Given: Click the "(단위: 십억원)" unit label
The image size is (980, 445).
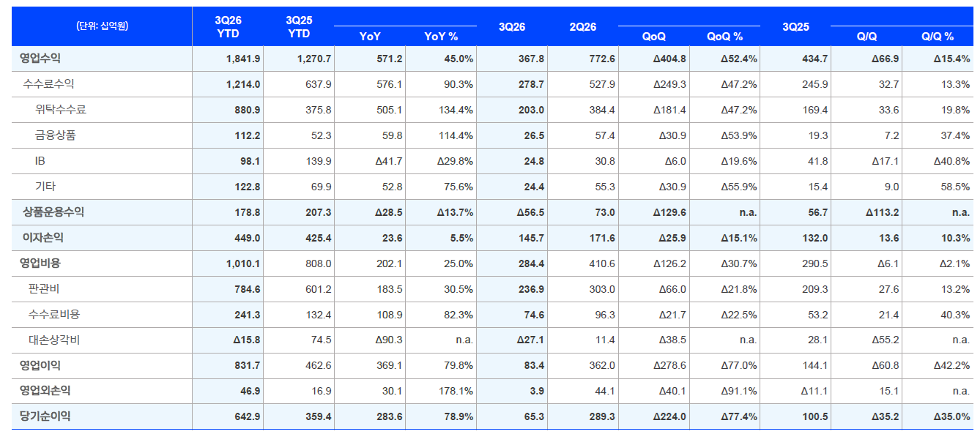Looking at the screenshot, I should 102,26.
